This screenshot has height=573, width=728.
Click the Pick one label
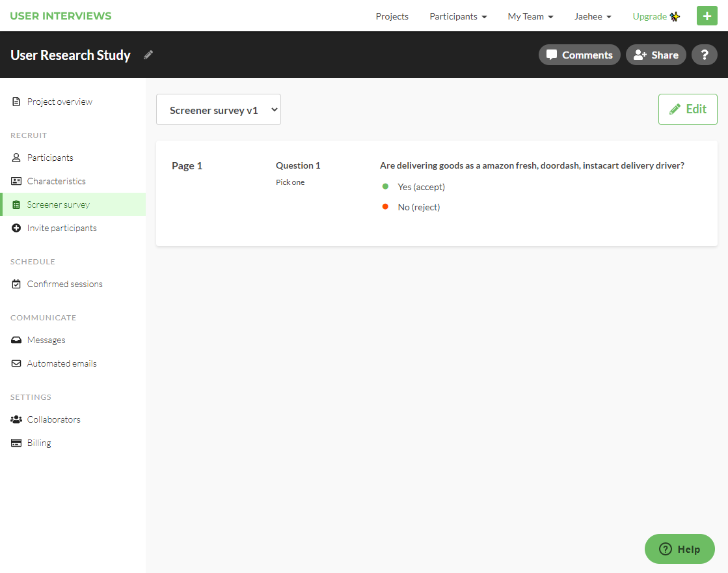(290, 182)
